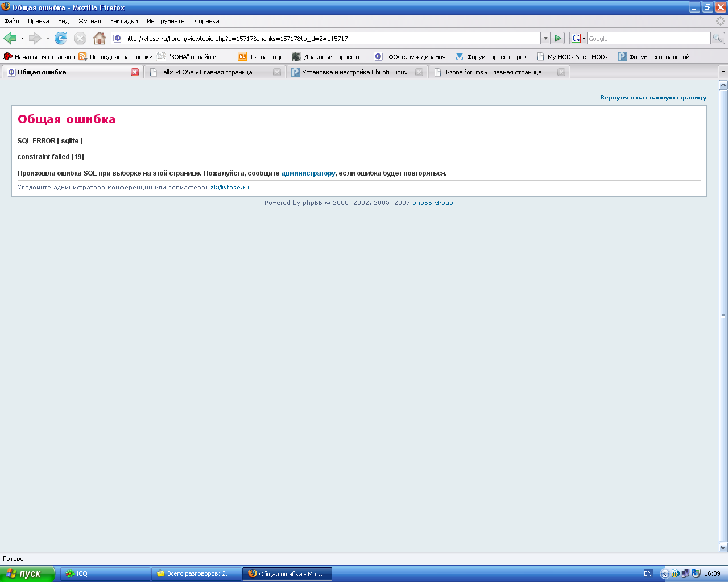Click 'Вернуться на главную страницу' link
Screen dimensions: 728x582
pos(653,98)
